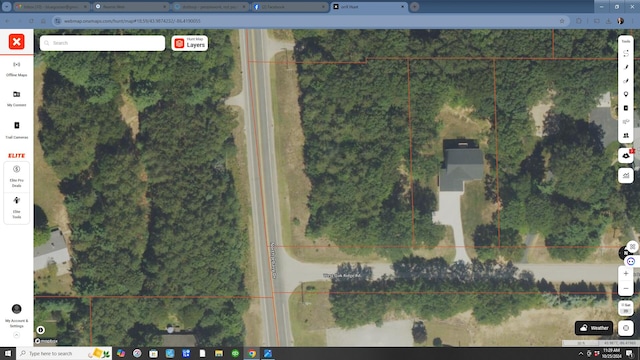Open the notification-badged map tool button
This screenshot has height=360, width=640.
[626, 156]
